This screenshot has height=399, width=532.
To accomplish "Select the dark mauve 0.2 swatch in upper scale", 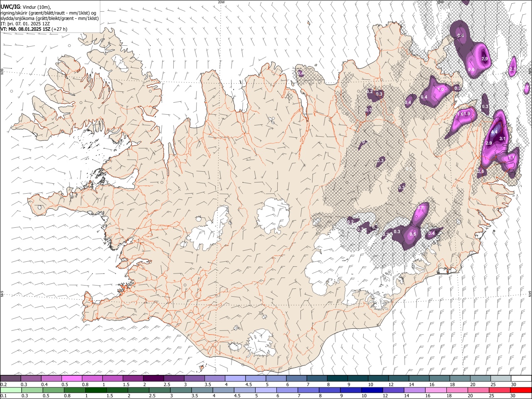I will tap(11, 378).
